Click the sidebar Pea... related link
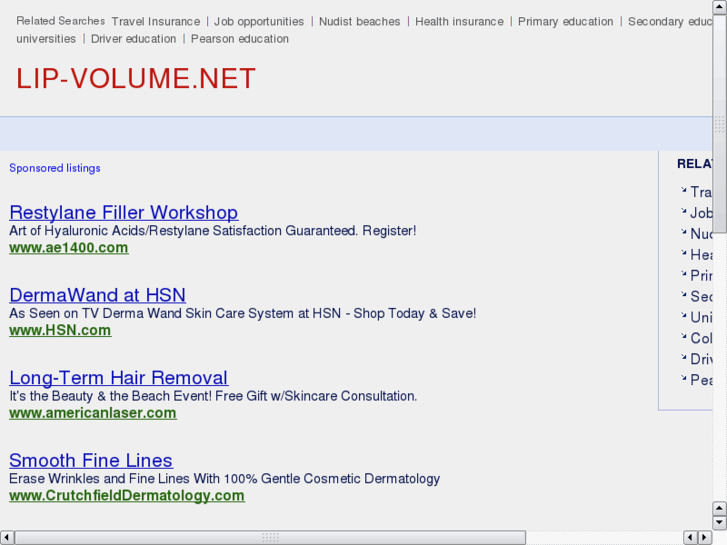 point(701,379)
